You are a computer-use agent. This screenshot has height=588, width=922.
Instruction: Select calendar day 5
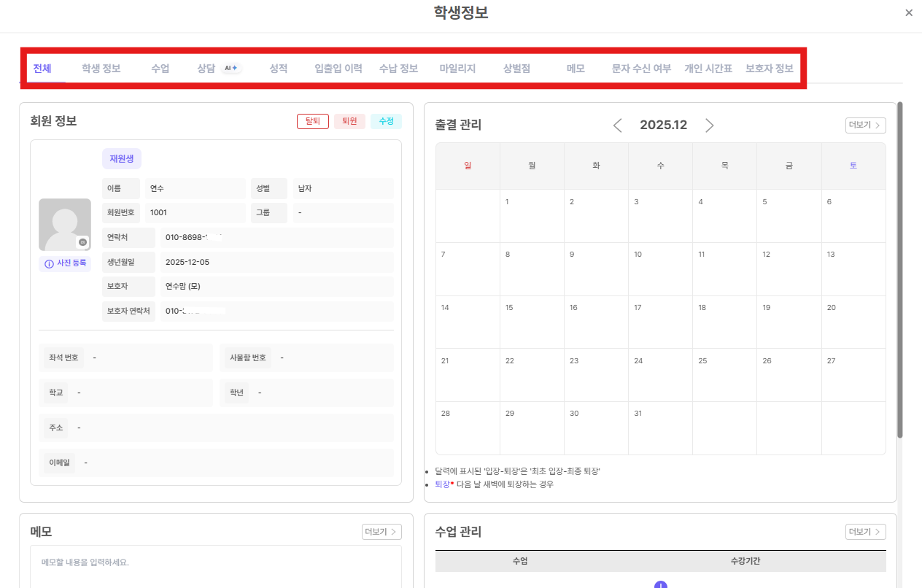[x=789, y=216]
